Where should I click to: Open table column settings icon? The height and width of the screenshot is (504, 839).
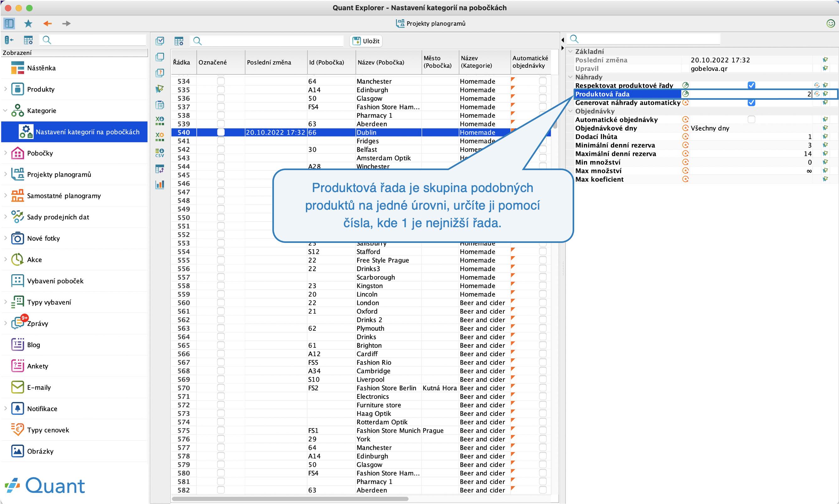pyautogui.click(x=179, y=41)
